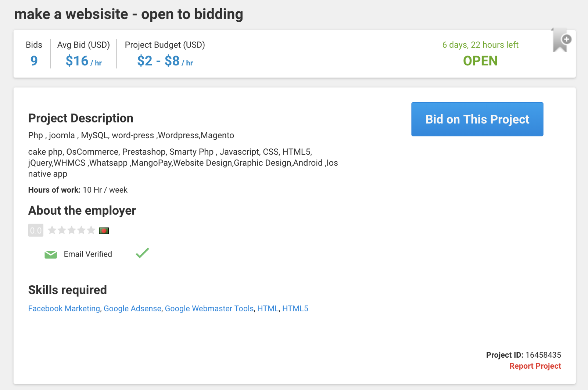Open the Google Adsense skill link
Viewport: 588px width, 390px height.
[132, 308]
